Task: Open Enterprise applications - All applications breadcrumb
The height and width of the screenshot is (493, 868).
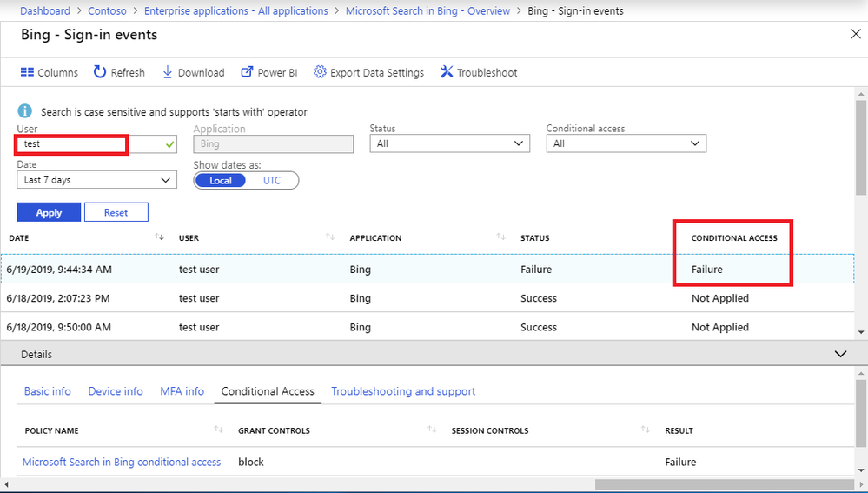Action: click(x=235, y=10)
